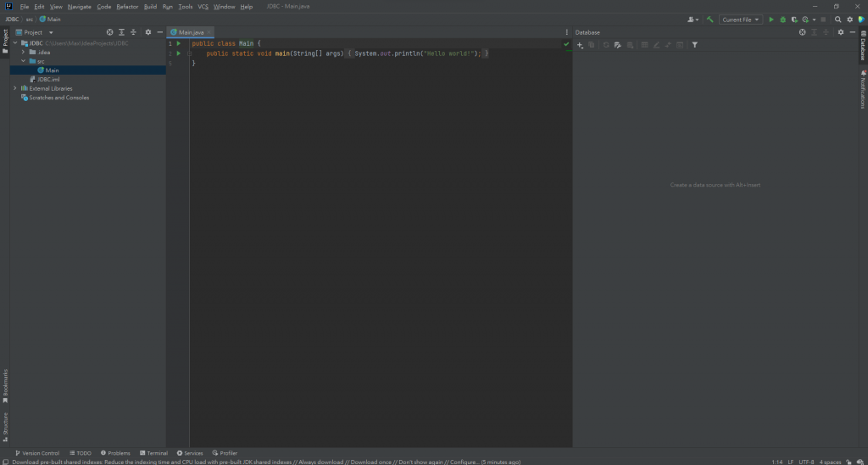
Task: Click the 1:14 cursor position indicator
Action: 776,461
